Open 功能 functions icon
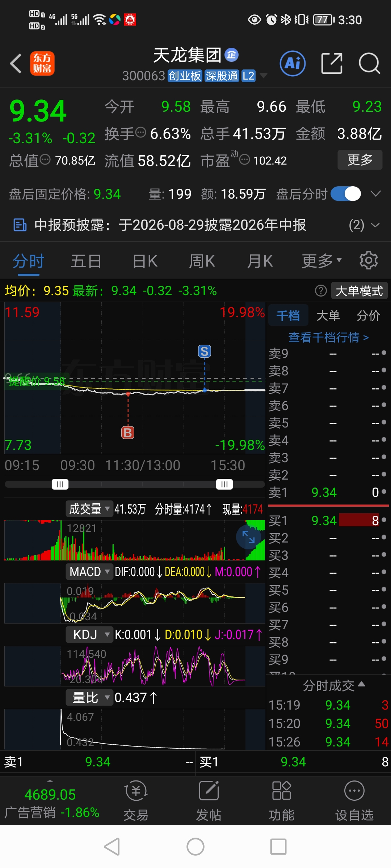Viewport: 391px width, 868px height. coord(281,800)
